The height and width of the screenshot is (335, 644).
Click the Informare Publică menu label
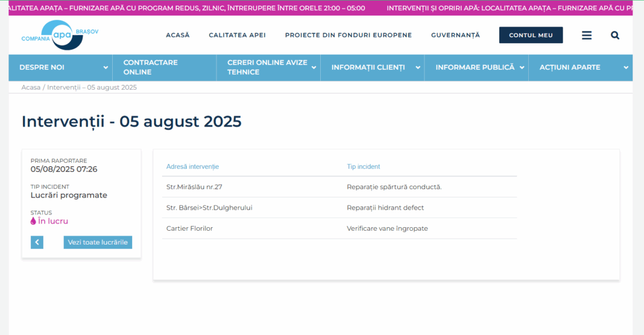click(475, 67)
